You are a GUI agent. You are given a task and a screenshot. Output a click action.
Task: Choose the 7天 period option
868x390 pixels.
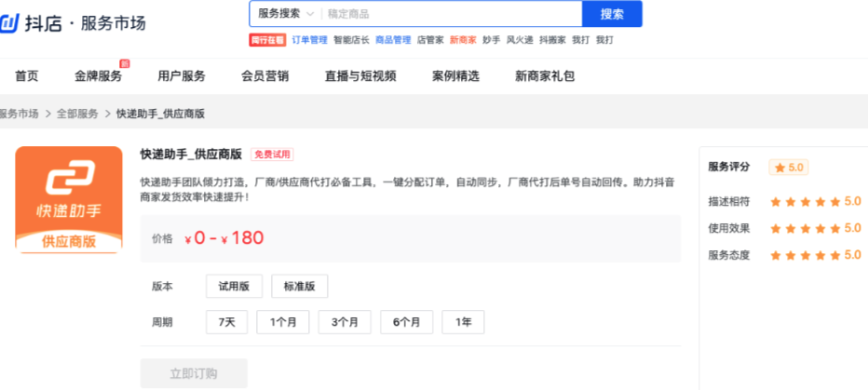(227, 322)
